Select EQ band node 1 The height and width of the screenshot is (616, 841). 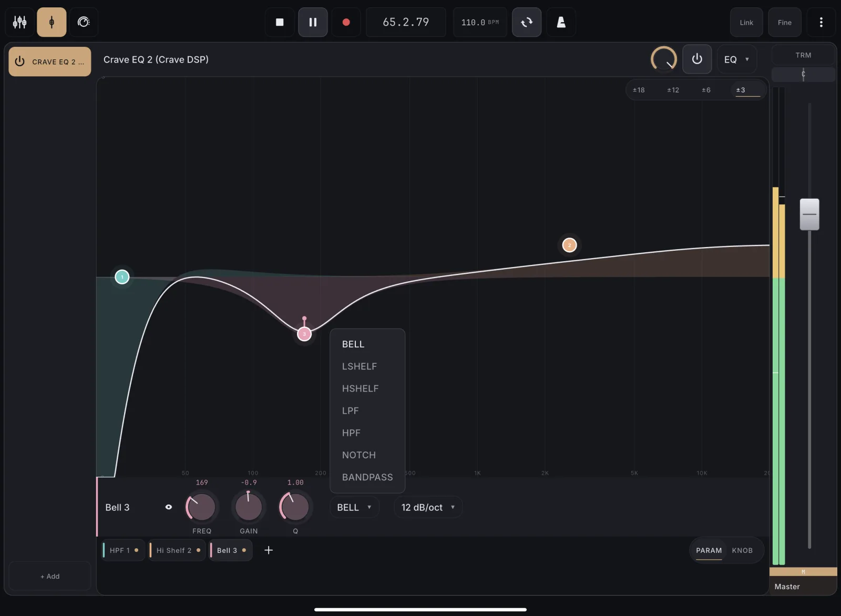pos(122,276)
